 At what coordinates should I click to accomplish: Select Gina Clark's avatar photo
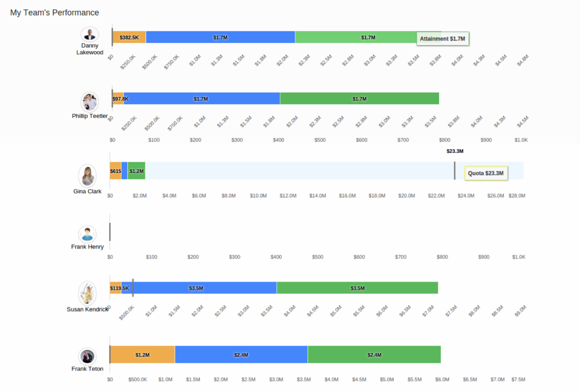pyautogui.click(x=87, y=176)
